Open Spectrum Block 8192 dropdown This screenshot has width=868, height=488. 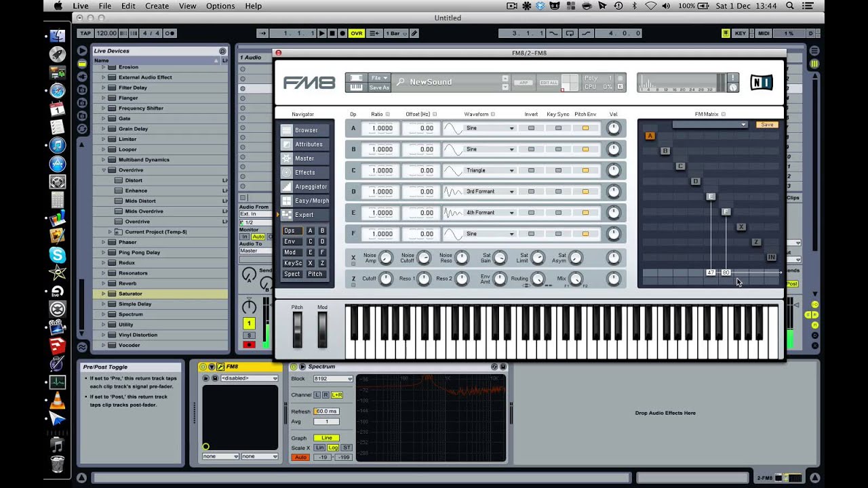coord(332,379)
